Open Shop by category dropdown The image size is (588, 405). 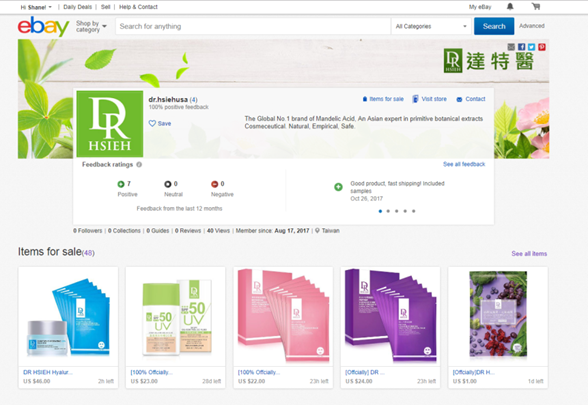coord(92,26)
